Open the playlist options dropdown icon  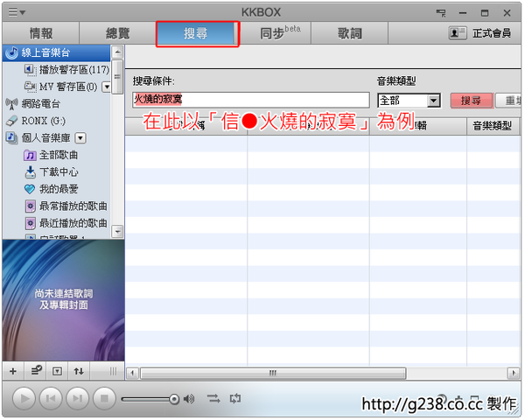coord(57,371)
